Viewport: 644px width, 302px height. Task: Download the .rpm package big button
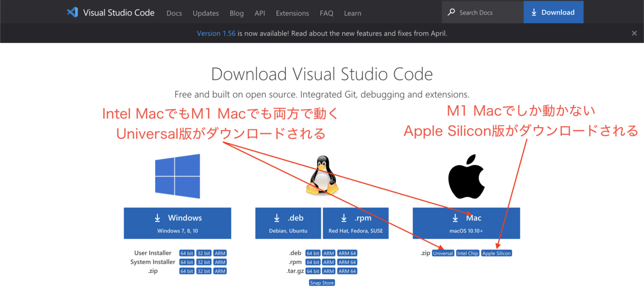click(x=355, y=223)
